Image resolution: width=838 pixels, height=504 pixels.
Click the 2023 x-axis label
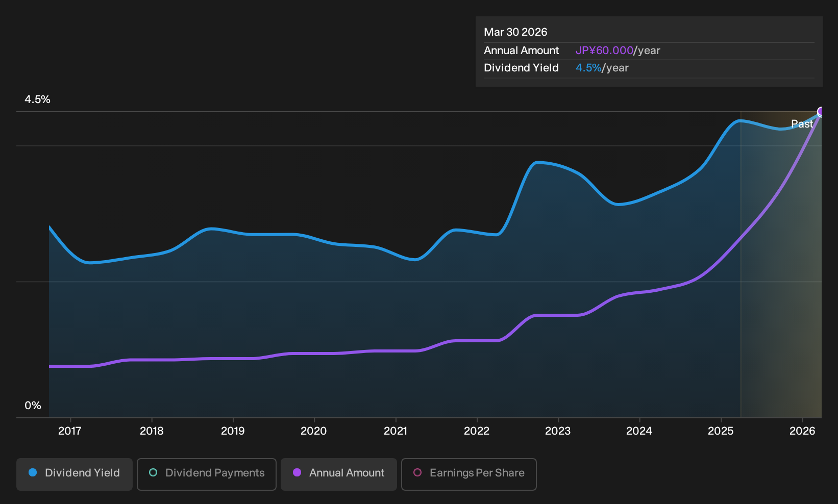(558, 431)
